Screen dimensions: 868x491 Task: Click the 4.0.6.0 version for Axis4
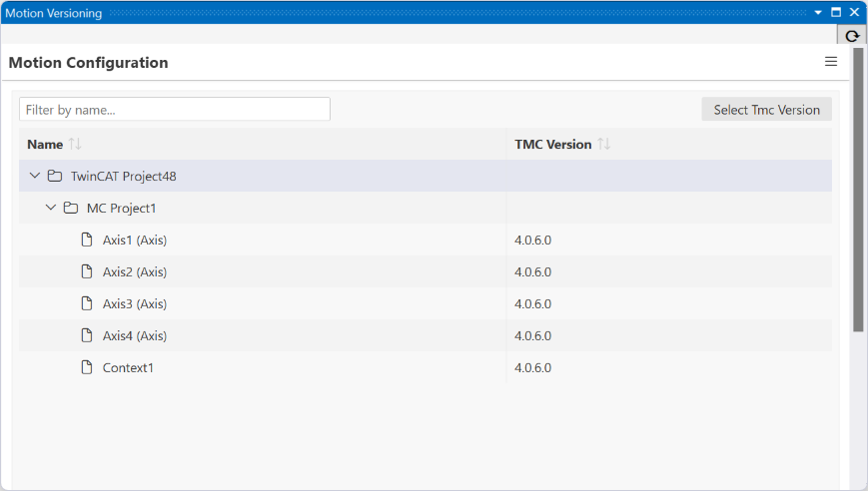pyautogui.click(x=532, y=335)
